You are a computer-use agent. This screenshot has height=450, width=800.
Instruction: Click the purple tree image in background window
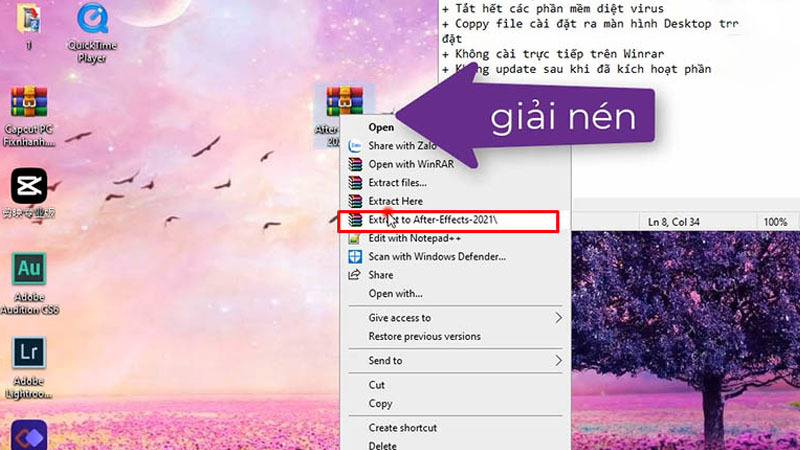point(686,340)
